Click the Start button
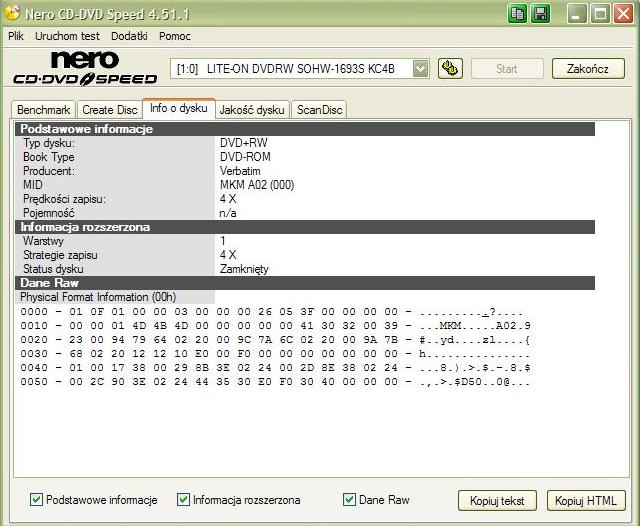640x526 pixels. (507, 69)
